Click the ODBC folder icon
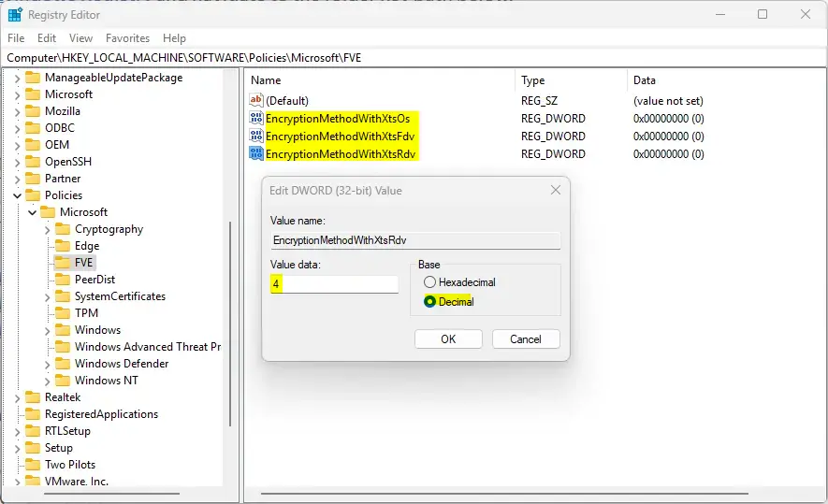 33,128
